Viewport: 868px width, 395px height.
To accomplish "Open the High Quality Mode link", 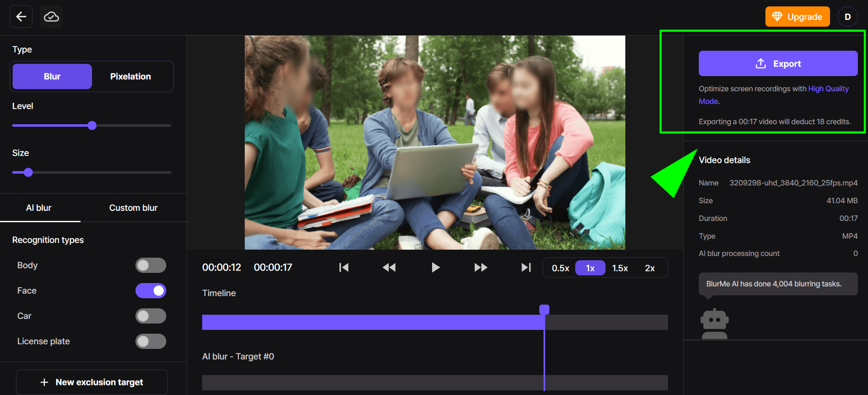I will pyautogui.click(x=774, y=95).
